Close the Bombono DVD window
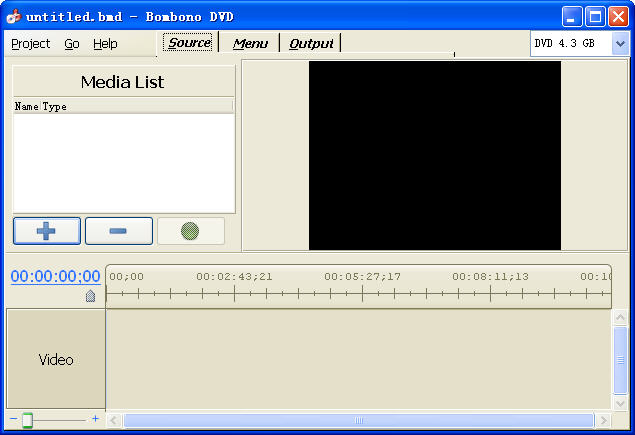 click(x=618, y=17)
